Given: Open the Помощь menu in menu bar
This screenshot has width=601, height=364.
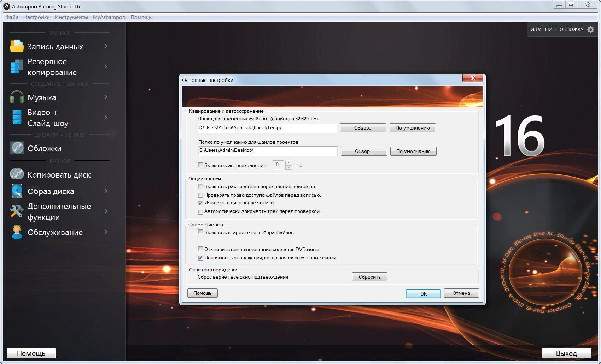Looking at the screenshot, I should tap(141, 17).
